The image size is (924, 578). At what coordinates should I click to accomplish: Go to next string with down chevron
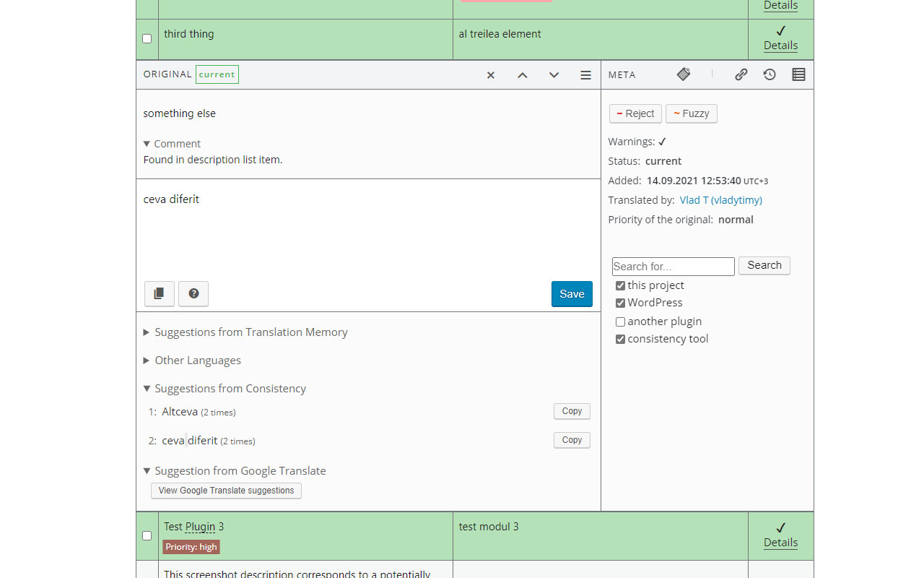[x=554, y=75]
